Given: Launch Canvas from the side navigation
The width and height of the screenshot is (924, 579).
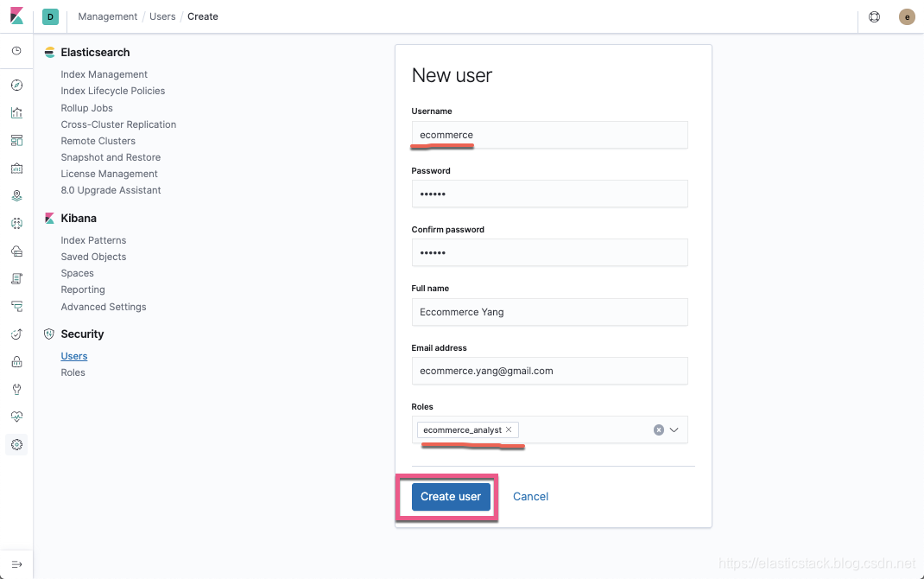Looking at the screenshot, I should [16, 168].
